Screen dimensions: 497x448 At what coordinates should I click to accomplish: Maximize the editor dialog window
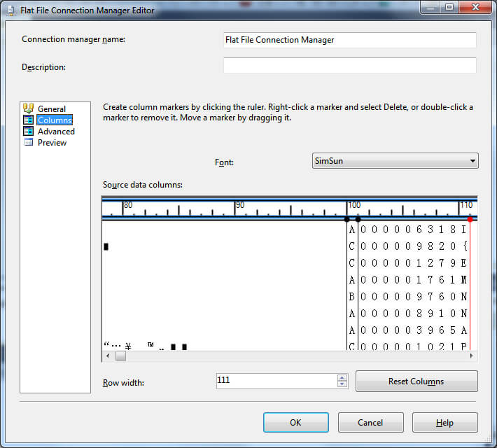449,7
